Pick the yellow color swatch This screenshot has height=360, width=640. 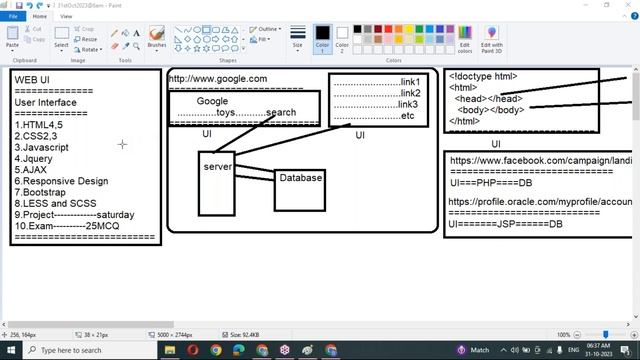point(409,29)
